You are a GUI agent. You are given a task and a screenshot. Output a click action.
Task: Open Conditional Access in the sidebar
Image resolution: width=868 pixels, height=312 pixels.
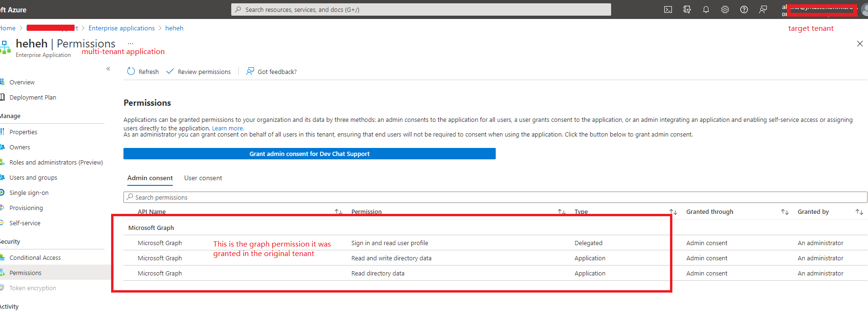35,257
